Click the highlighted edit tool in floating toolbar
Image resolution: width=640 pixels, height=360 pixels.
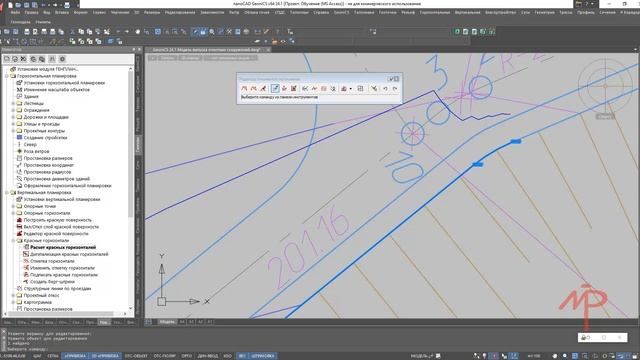275,89
